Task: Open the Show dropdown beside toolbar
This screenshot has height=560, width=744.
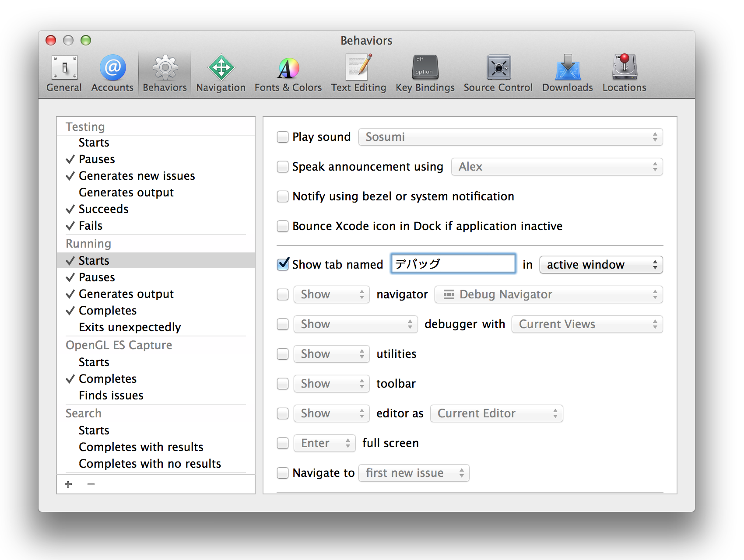Action: [332, 384]
